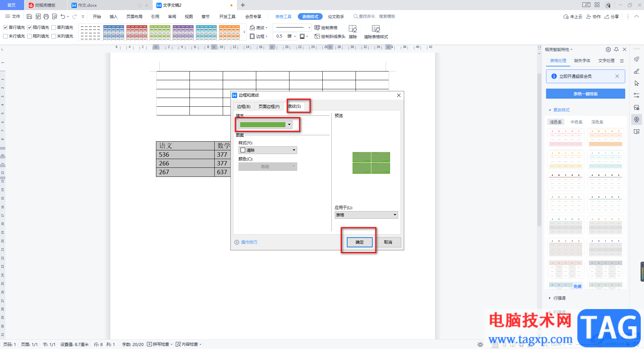Switch to the 作文.docx document tab
This screenshot has width=644, height=349.
click(87, 5)
